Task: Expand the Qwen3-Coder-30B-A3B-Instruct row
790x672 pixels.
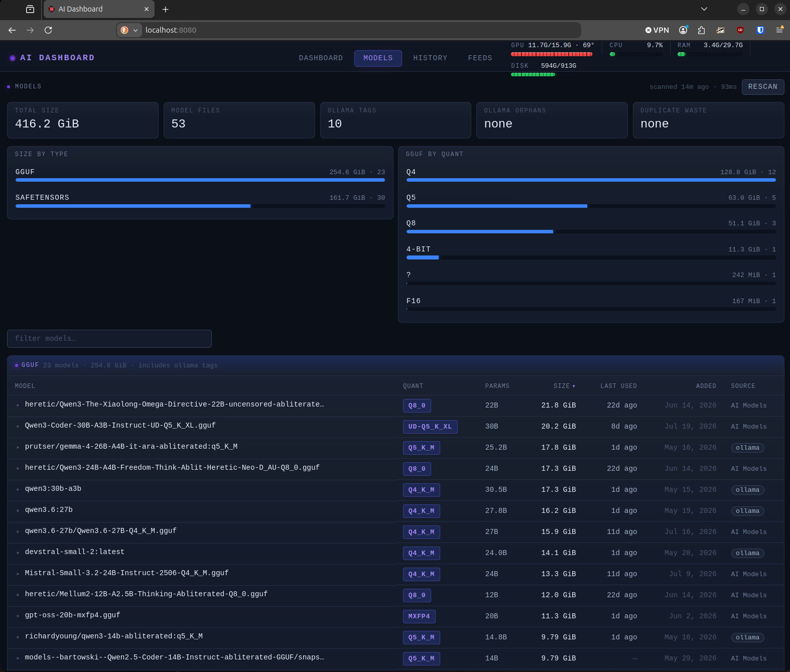Action: point(18,426)
